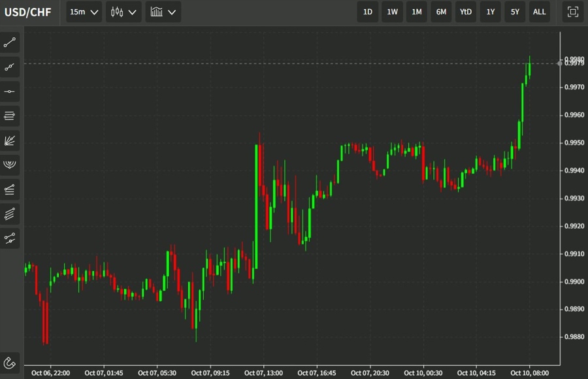
Task: Set chart range to ALL
Action: (x=539, y=12)
